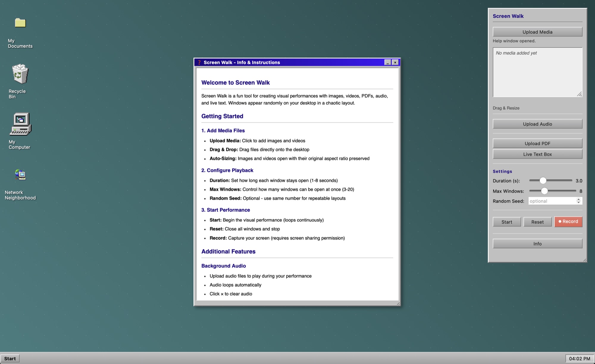Click the 'Additional Features' heading
This screenshot has height=364, width=595.
228,251
